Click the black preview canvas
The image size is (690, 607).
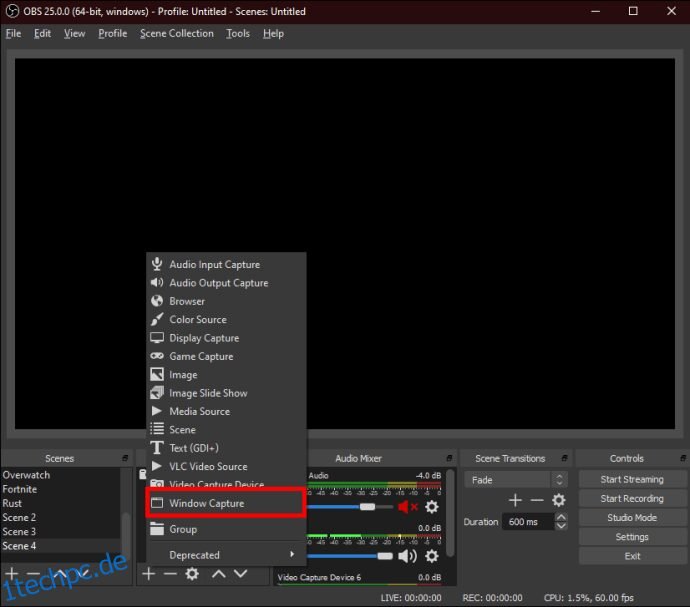tap(345, 243)
